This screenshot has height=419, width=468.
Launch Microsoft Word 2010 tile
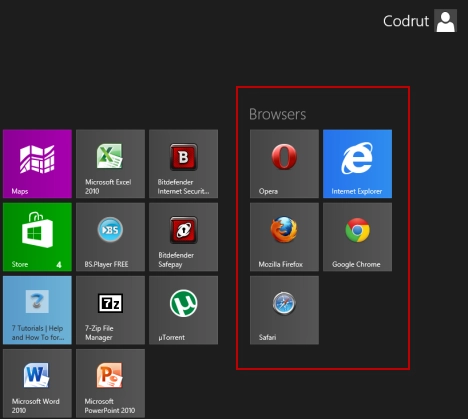click(37, 383)
